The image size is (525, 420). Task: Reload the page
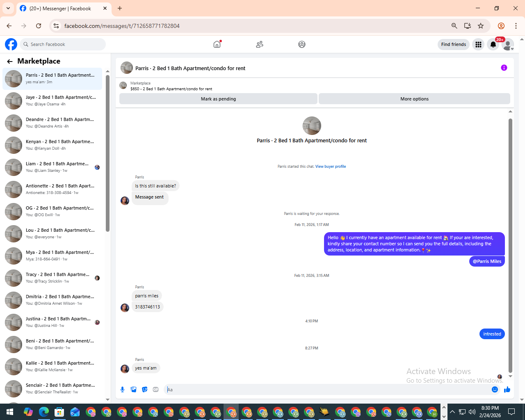coord(39,26)
